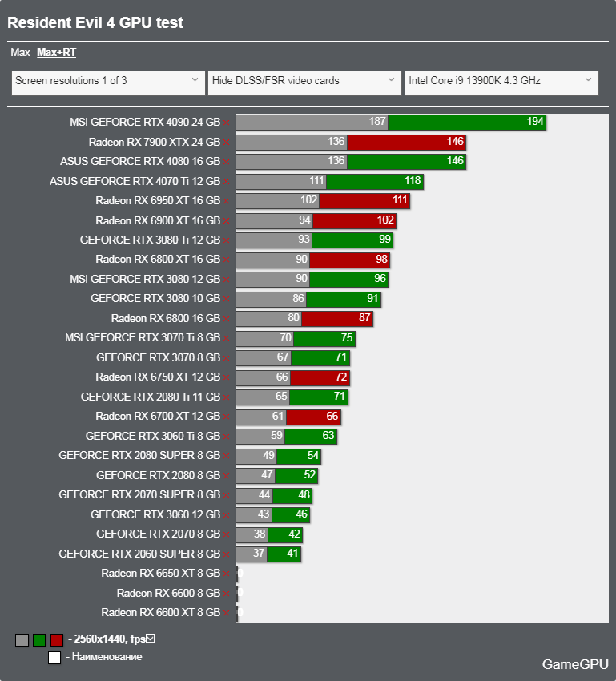Click the Radeon RX 6600 XT 8 GB label
Screen dimensions: 616x681
click(161, 612)
